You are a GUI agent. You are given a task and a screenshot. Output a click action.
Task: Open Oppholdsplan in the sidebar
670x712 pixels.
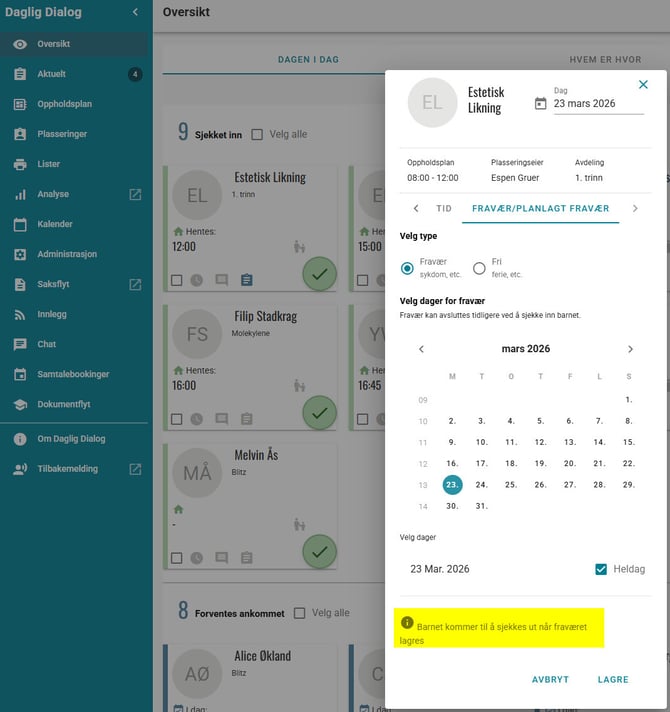[74, 104]
